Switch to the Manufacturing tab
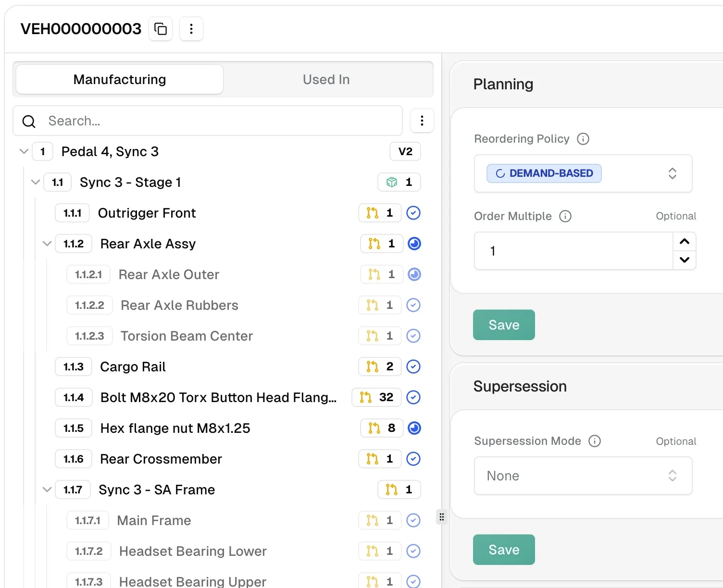Viewport: 723px width, 588px height. point(120,79)
